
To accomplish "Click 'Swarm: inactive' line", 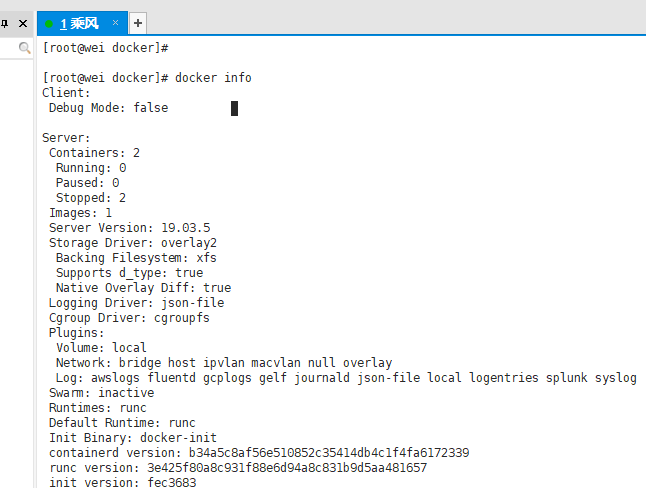I will tap(101, 393).
